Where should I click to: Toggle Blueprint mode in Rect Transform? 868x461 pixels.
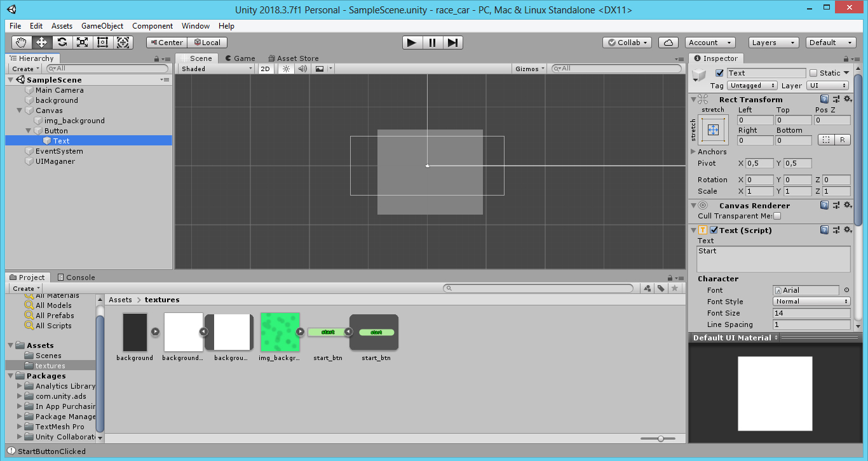click(825, 140)
